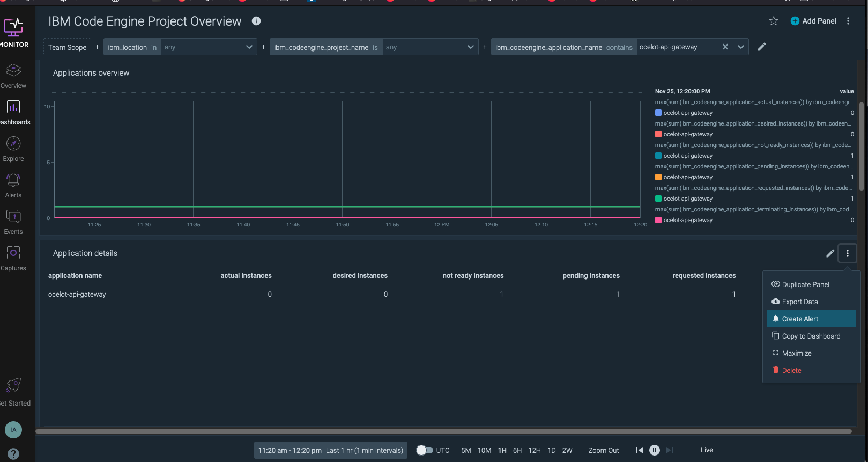Set time range to 12H
The image size is (868, 462).
point(535,450)
